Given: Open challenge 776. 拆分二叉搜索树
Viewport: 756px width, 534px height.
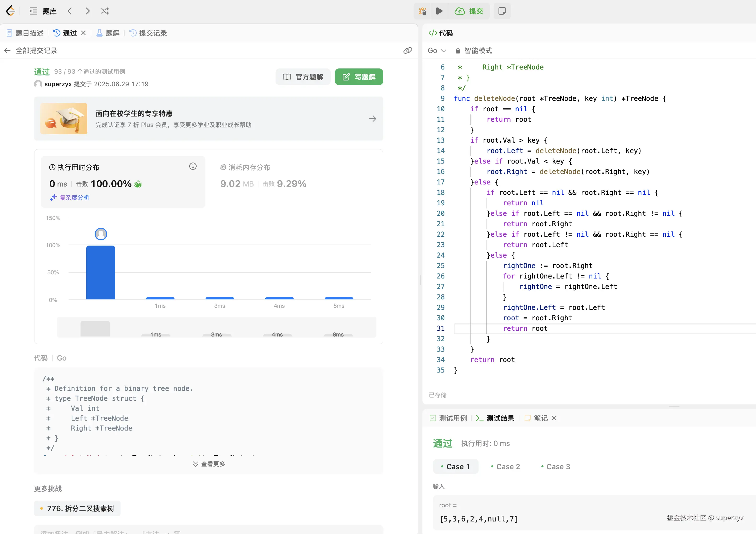Looking at the screenshot, I should click(x=77, y=509).
